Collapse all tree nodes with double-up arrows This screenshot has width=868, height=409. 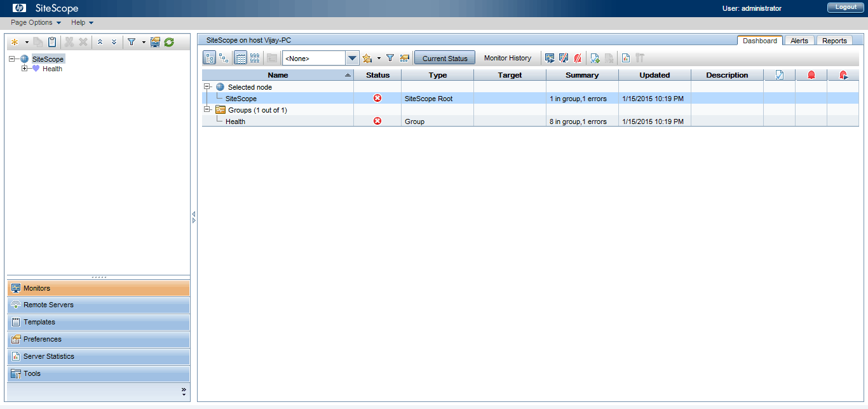(100, 42)
